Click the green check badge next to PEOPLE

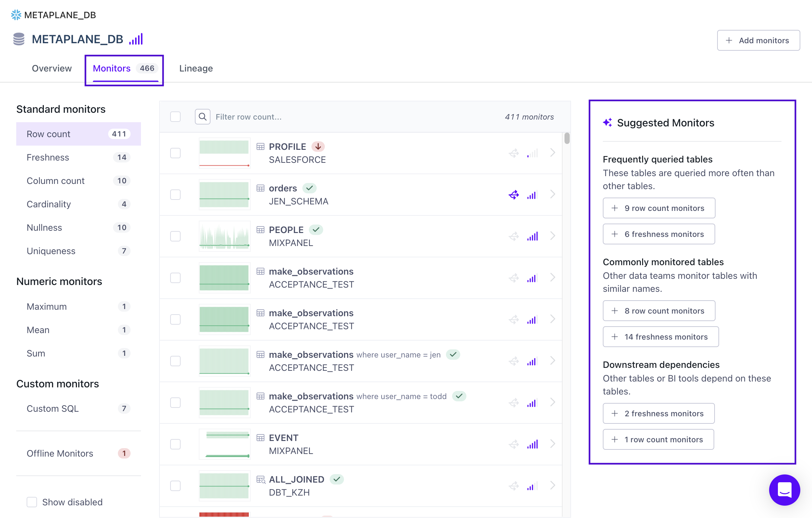click(x=316, y=230)
